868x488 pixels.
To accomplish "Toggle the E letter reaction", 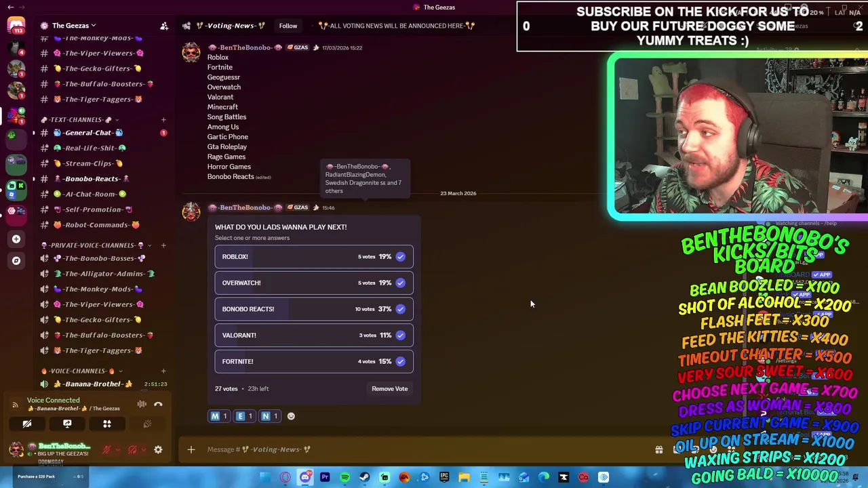I will click(x=243, y=416).
